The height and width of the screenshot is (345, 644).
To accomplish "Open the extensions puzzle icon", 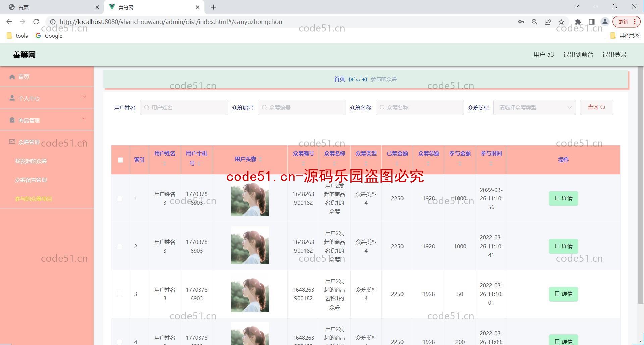I will coord(578,22).
